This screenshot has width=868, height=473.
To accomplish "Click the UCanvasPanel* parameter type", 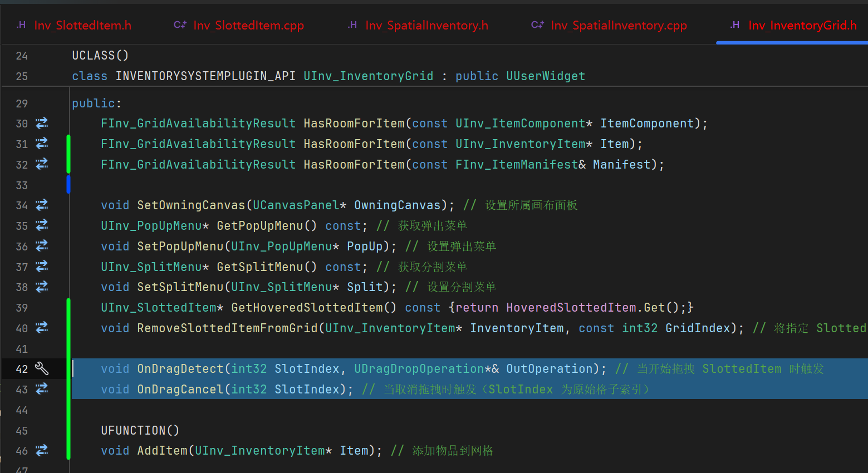I will pos(300,205).
